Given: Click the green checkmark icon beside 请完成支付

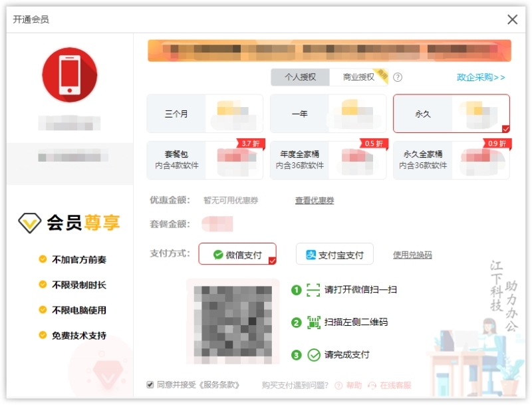Looking at the screenshot, I should click(x=313, y=355).
